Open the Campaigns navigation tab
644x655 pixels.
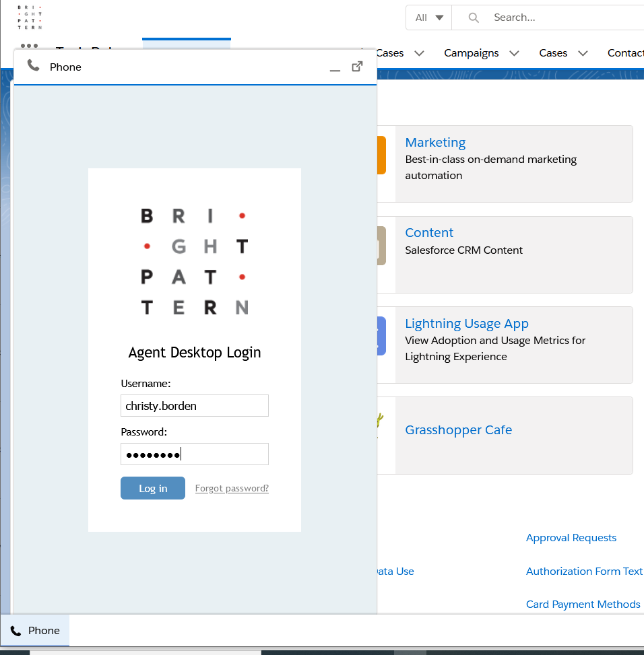coord(472,53)
